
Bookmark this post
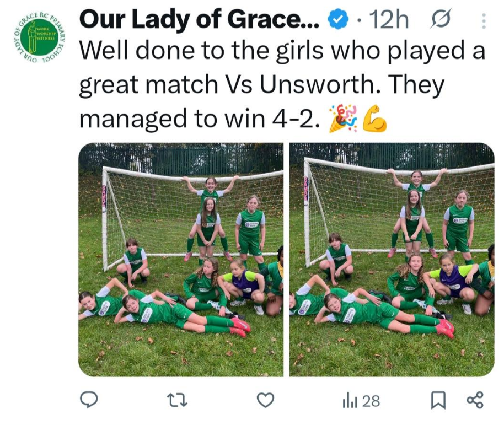[x=438, y=400]
